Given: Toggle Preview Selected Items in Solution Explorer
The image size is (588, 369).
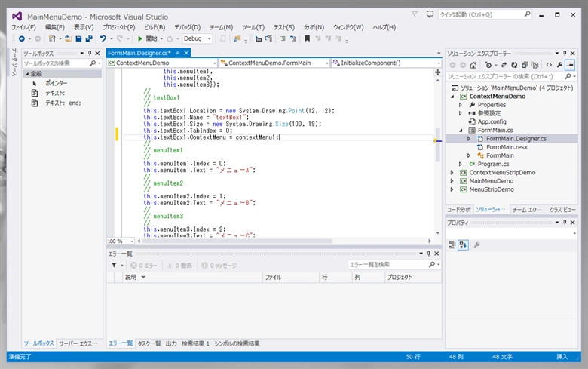Looking at the screenshot, I should pyautogui.click(x=570, y=65).
